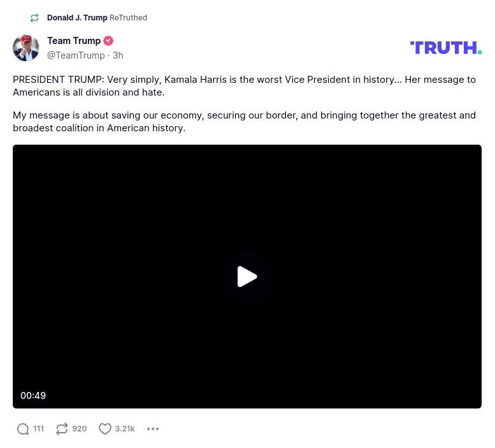ReTruth this post using the arrows icon
495x448 pixels.
click(62, 429)
